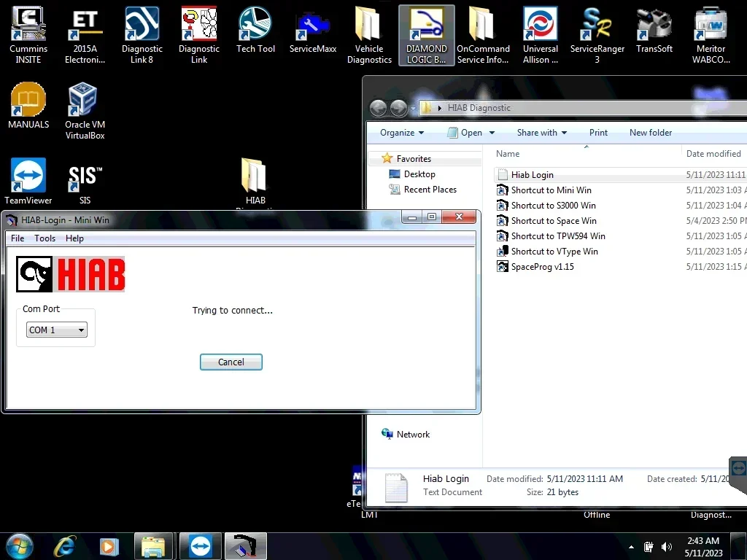Open the Help menu in HIAB-Login
The height and width of the screenshot is (560, 747).
(74, 238)
